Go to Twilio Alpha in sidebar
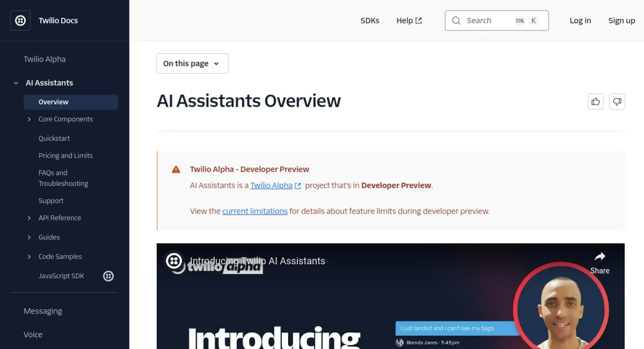Viewport: 644px width, 349px height. 45,59
